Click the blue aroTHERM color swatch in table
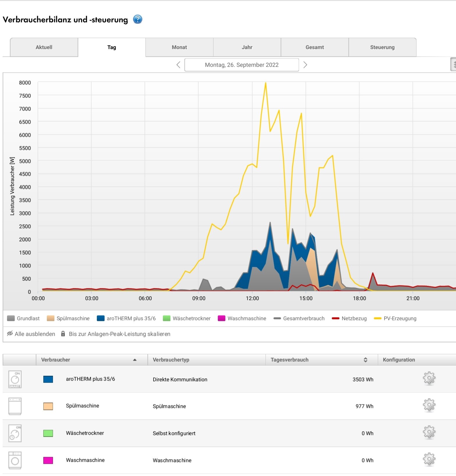 click(x=48, y=379)
